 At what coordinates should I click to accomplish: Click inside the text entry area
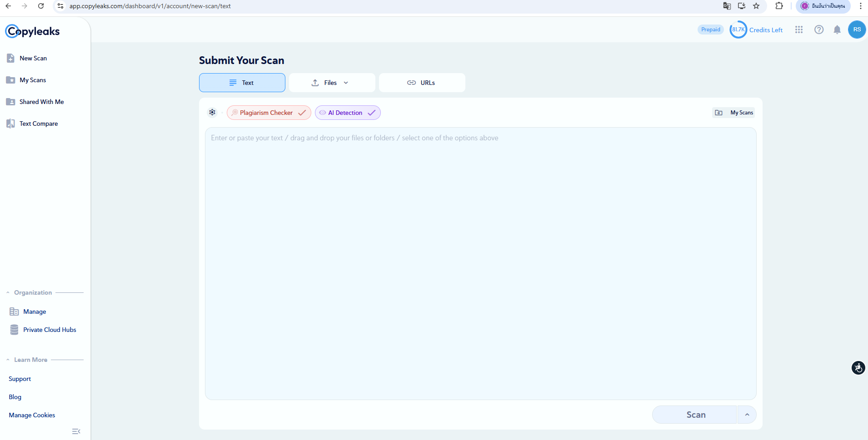tap(480, 263)
